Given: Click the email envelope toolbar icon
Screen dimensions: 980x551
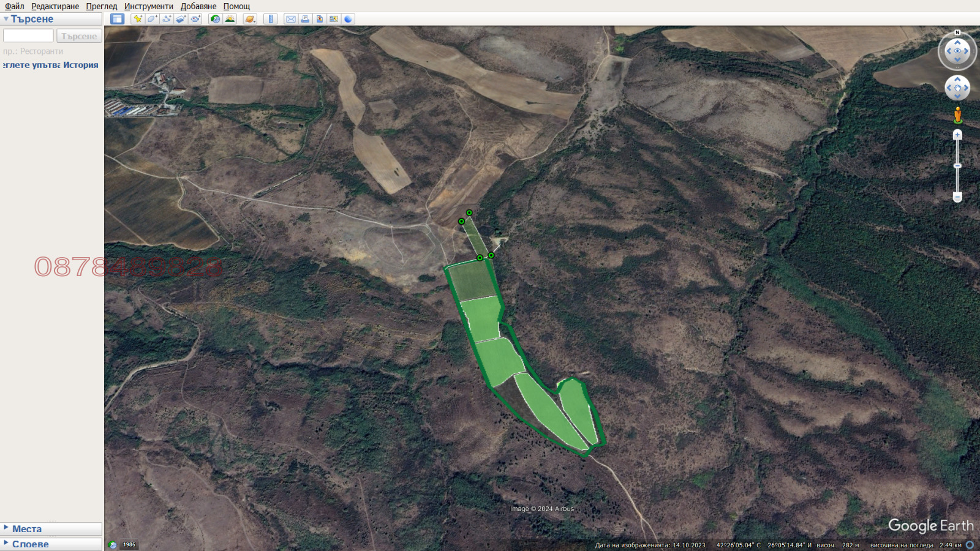Looking at the screenshot, I should 291,19.
